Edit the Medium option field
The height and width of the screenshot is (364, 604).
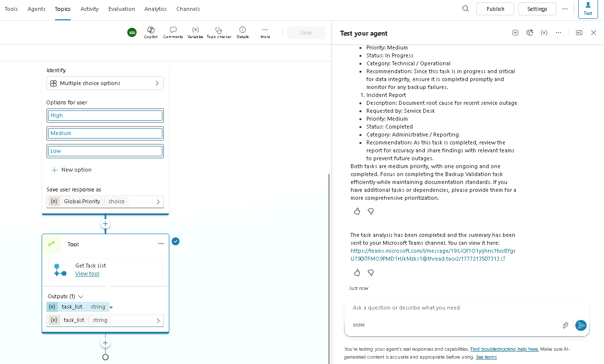click(x=105, y=133)
